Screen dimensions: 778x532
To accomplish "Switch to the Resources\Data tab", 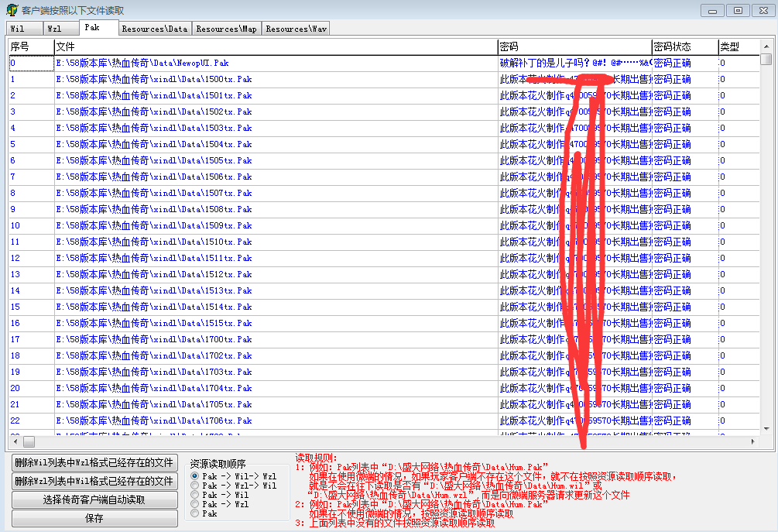I will [154, 29].
